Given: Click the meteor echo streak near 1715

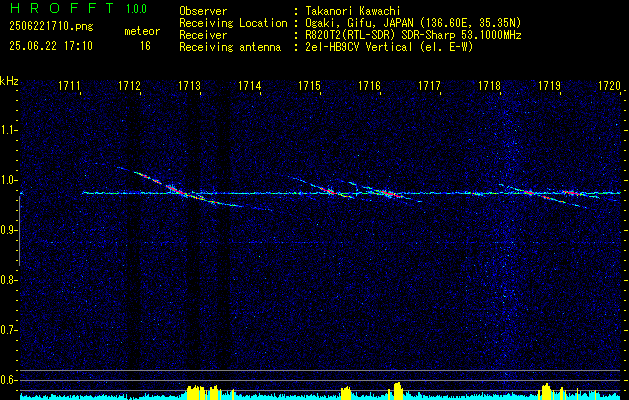Looking at the screenshot, I should click(x=330, y=191).
